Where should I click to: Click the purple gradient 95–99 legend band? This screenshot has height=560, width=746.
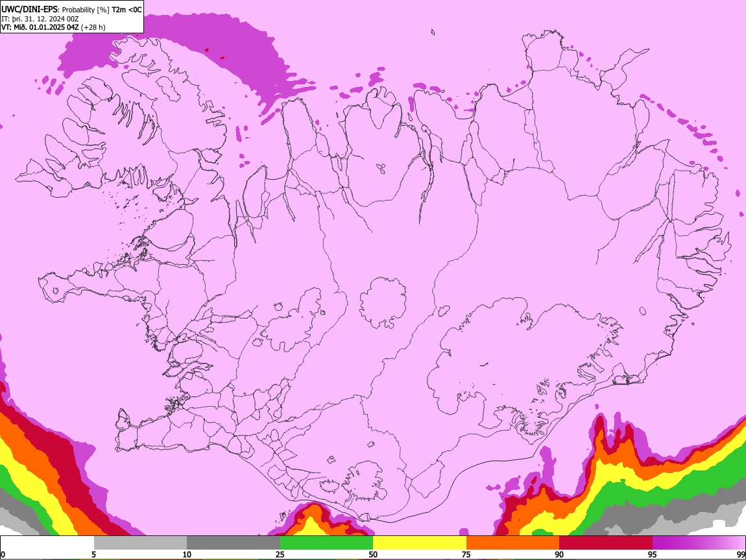click(x=699, y=543)
